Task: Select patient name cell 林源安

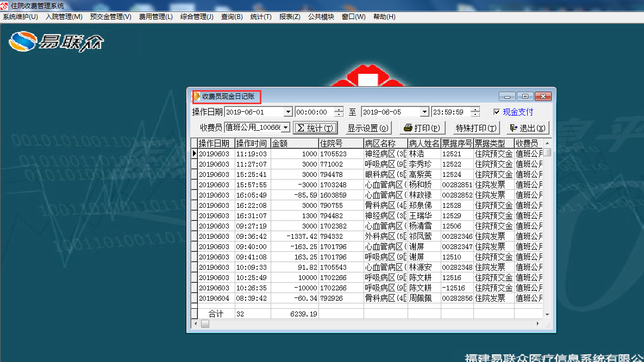Action: pyautogui.click(x=424, y=268)
